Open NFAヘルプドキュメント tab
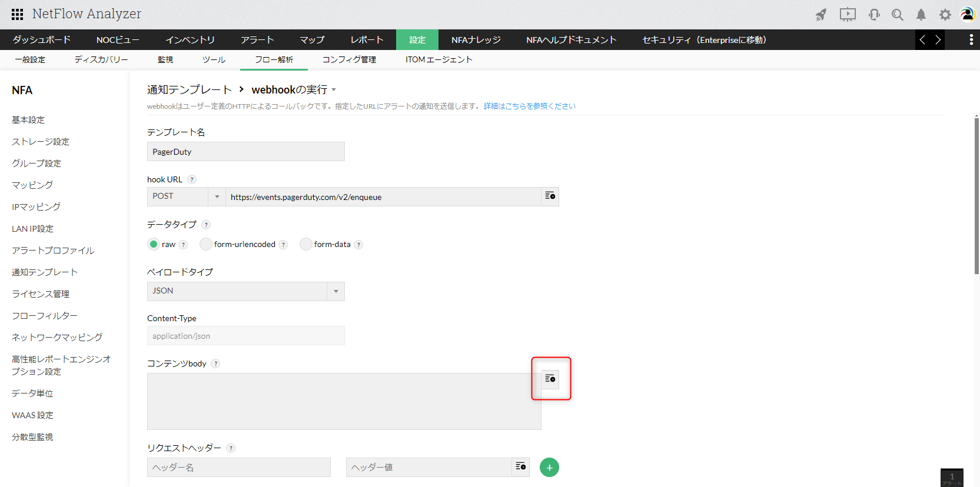 coord(572,40)
